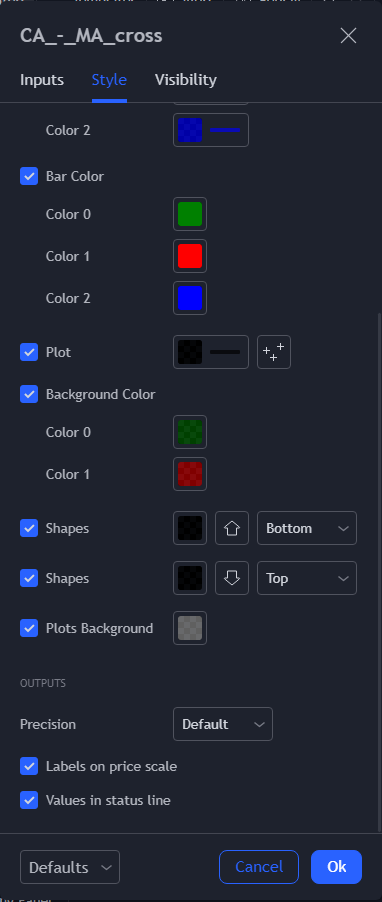Switch to the Inputs tab

pos(42,80)
